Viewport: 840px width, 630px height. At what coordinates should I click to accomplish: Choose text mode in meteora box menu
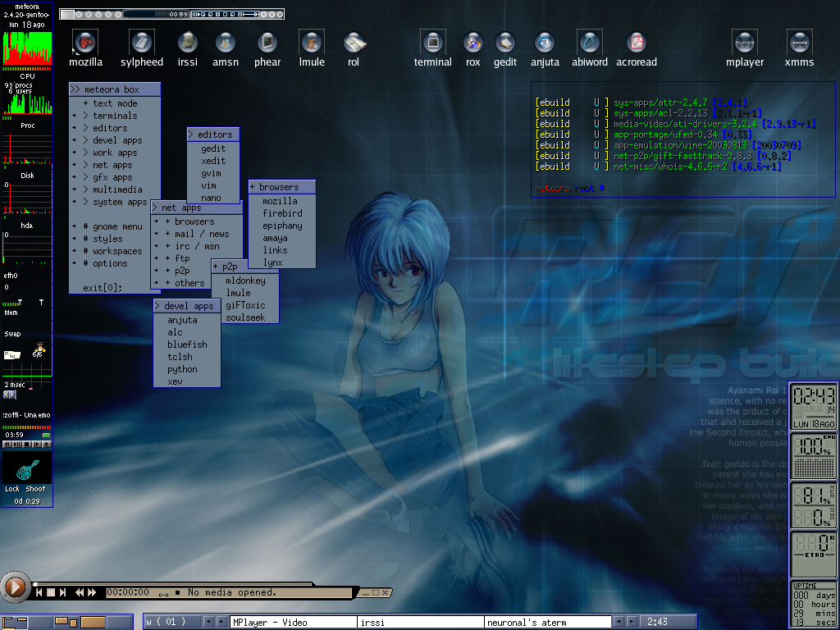pos(115,103)
